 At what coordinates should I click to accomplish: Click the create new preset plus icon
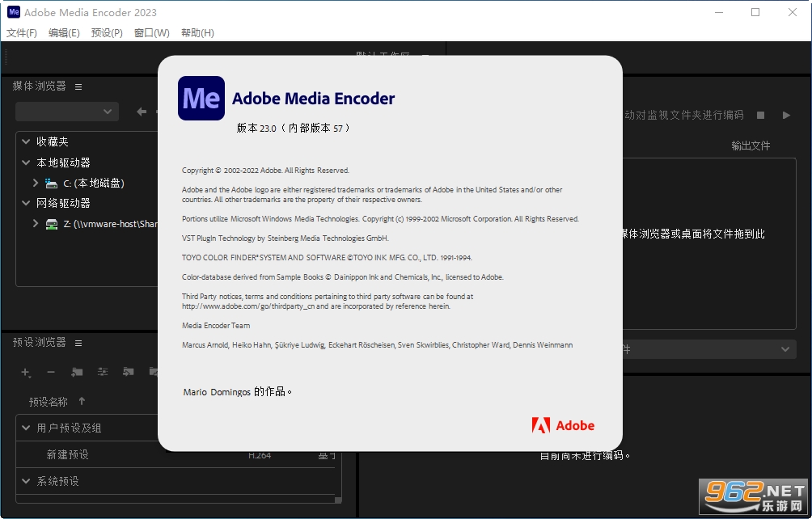click(25, 372)
